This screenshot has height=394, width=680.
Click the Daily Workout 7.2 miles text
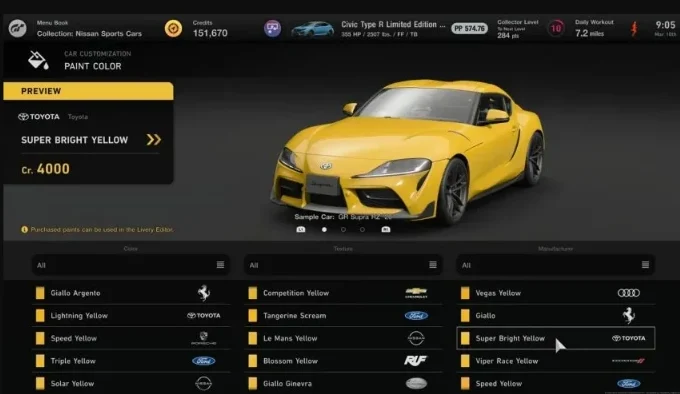coord(594,29)
